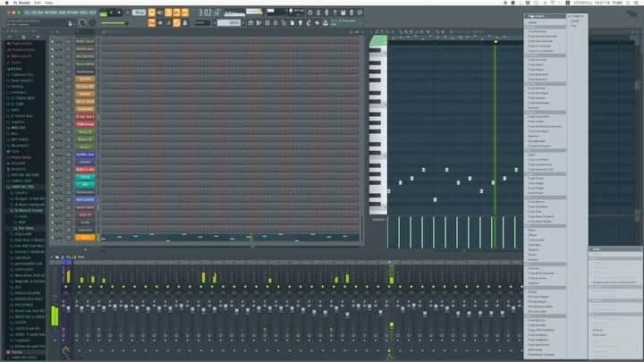Toggle Pattern/Song mode switch
The height and width of the screenshot is (362, 644).
coord(103,13)
